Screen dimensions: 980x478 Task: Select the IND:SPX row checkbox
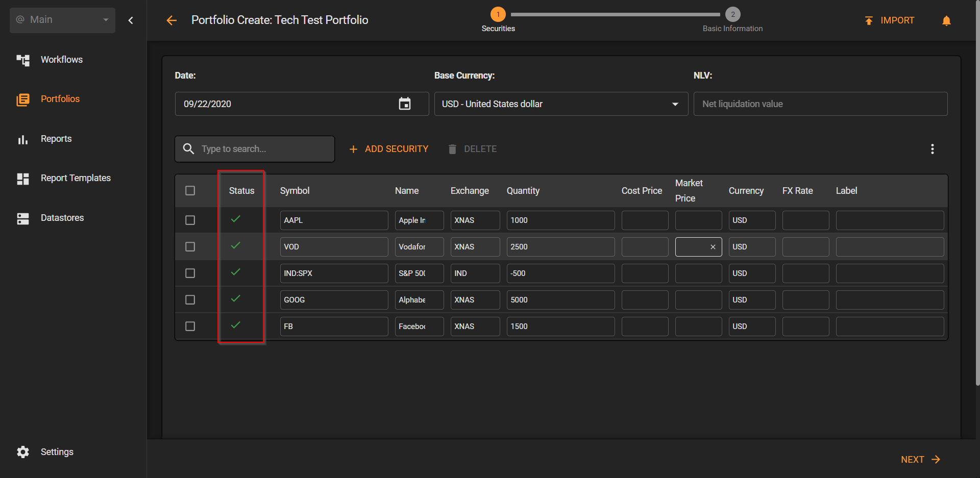pyautogui.click(x=190, y=273)
